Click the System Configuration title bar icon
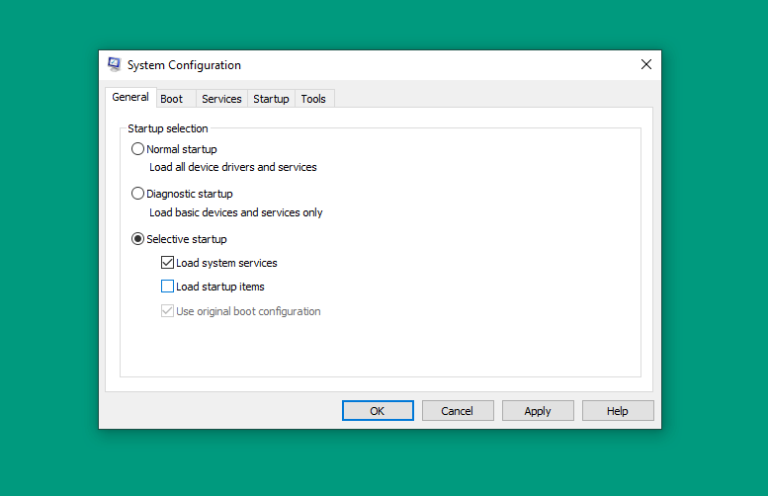The image size is (768, 496). 114,65
